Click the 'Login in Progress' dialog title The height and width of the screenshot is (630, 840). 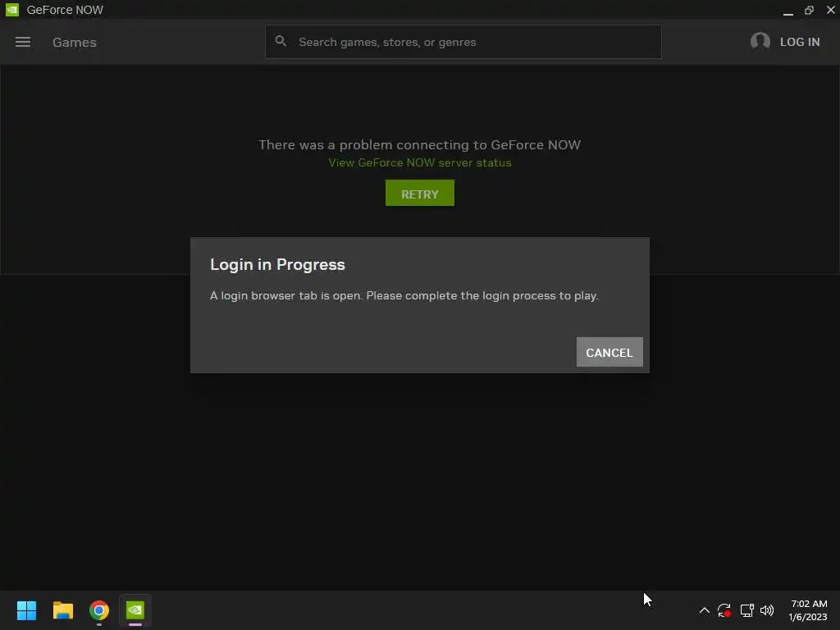coord(277,265)
